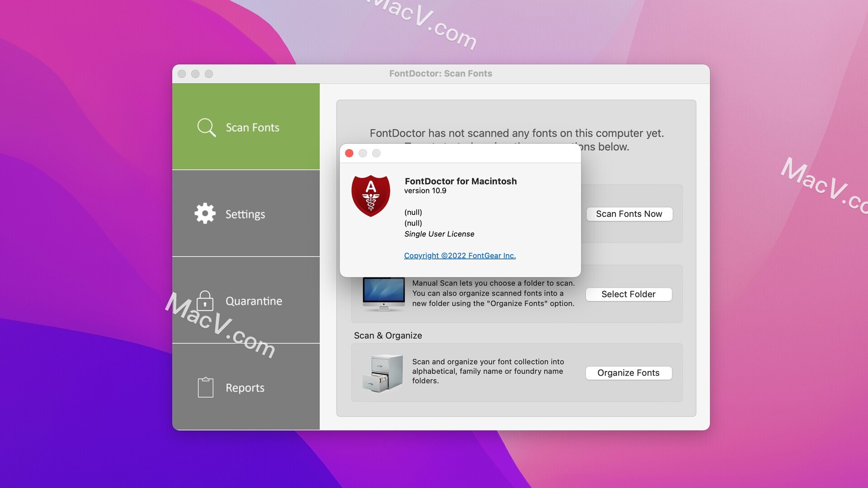Click the 'Scan and organize your font collection' description

point(488,371)
